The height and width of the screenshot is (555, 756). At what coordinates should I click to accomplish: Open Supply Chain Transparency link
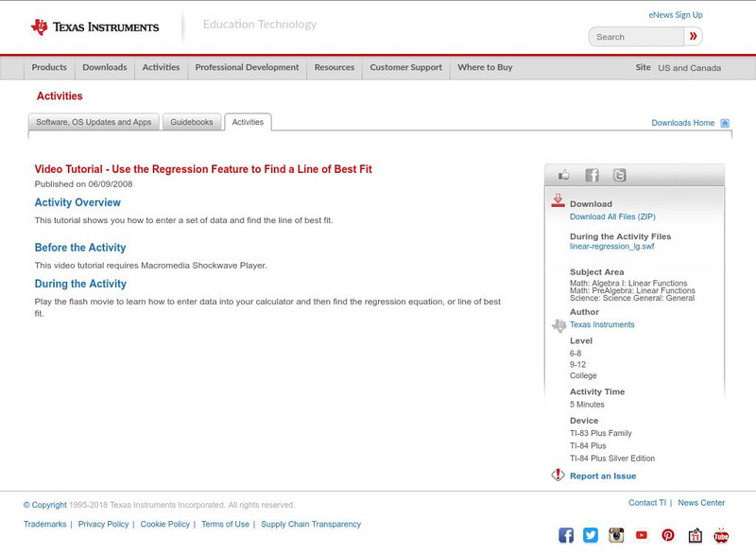tap(311, 524)
